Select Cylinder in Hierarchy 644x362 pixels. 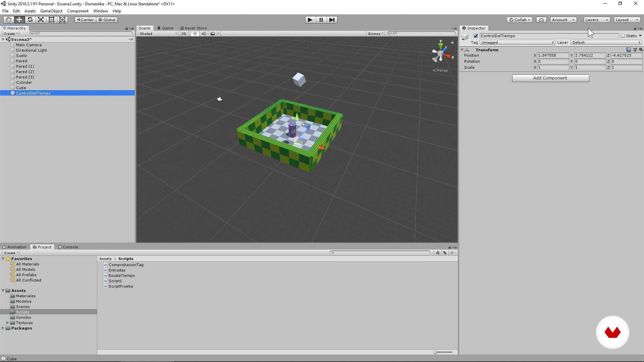[x=24, y=82]
